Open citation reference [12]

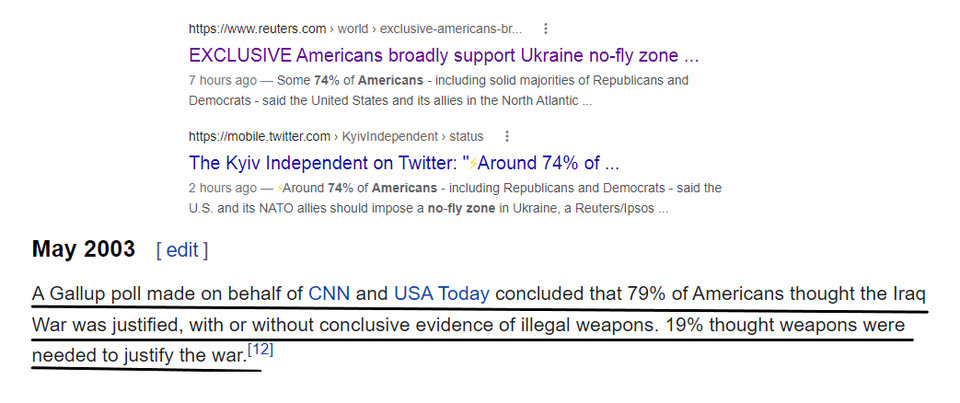point(260,350)
